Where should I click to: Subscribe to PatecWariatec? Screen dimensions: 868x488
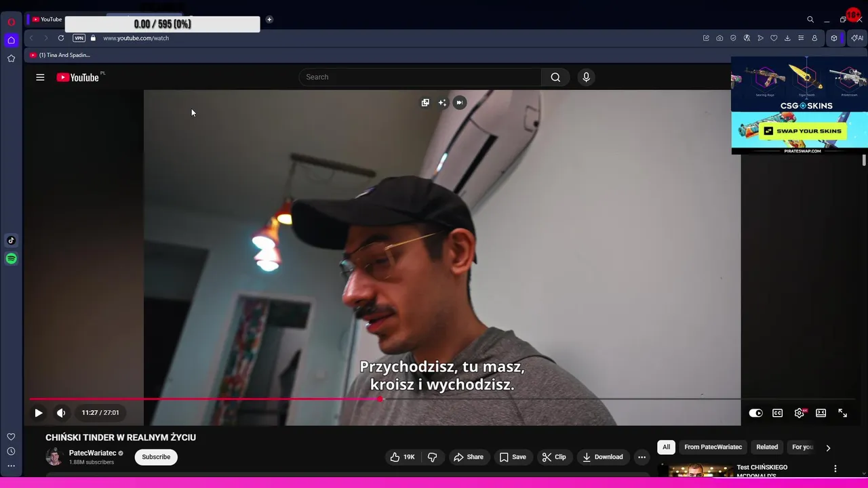coord(156,457)
